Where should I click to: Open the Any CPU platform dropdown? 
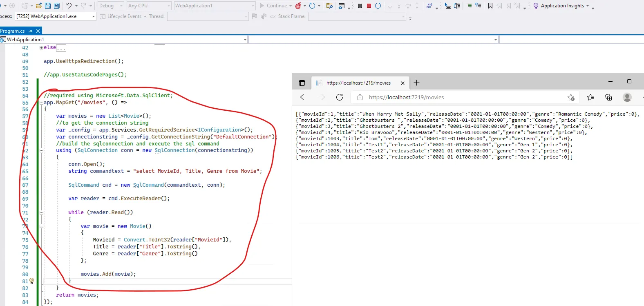click(149, 6)
